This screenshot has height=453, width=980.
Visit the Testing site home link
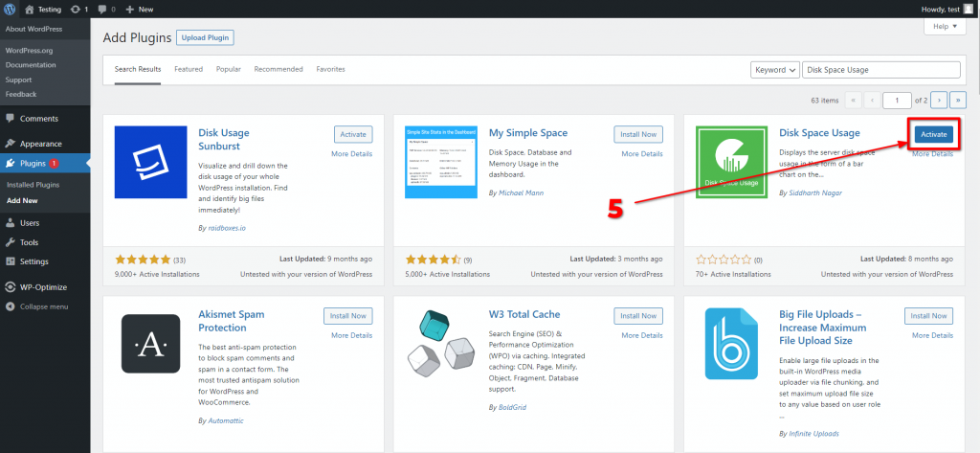point(44,10)
